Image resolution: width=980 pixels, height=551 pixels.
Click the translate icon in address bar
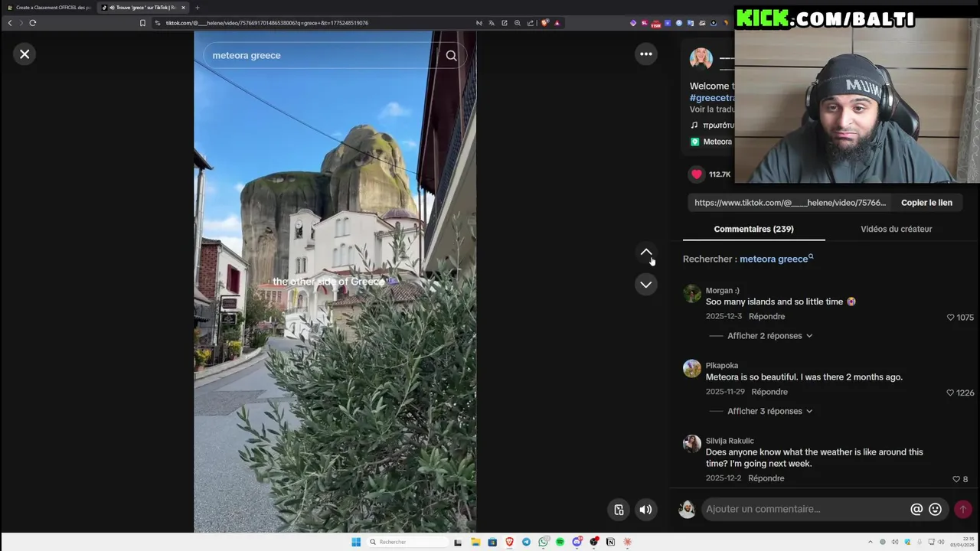click(492, 23)
